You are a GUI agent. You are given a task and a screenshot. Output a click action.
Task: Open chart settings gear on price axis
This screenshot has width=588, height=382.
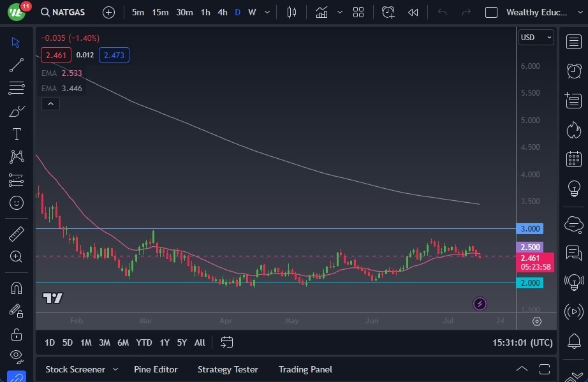coord(536,321)
